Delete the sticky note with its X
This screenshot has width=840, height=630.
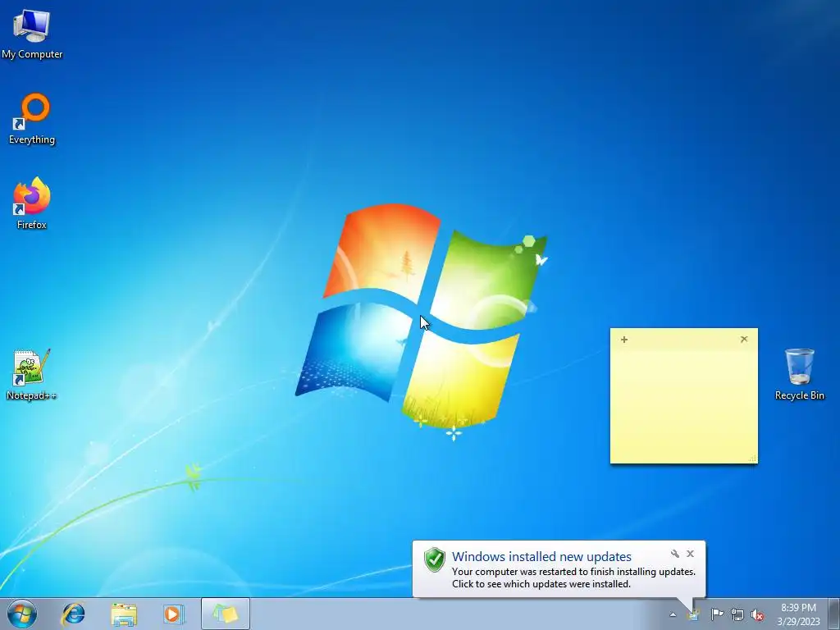tap(744, 339)
